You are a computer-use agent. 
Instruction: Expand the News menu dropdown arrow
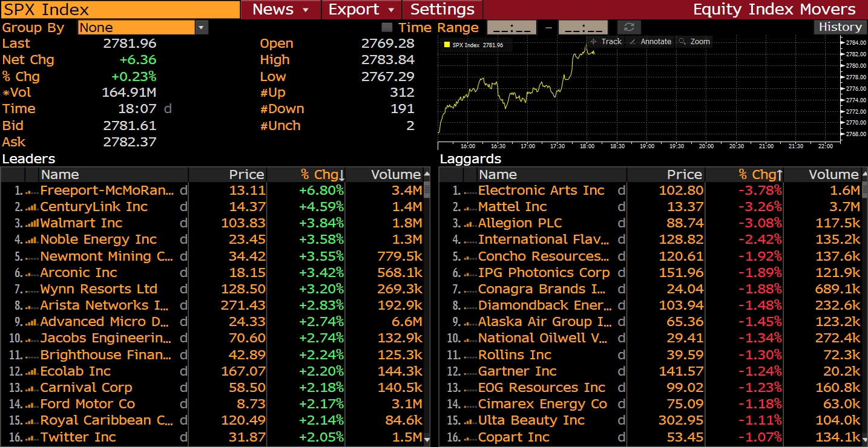306,10
